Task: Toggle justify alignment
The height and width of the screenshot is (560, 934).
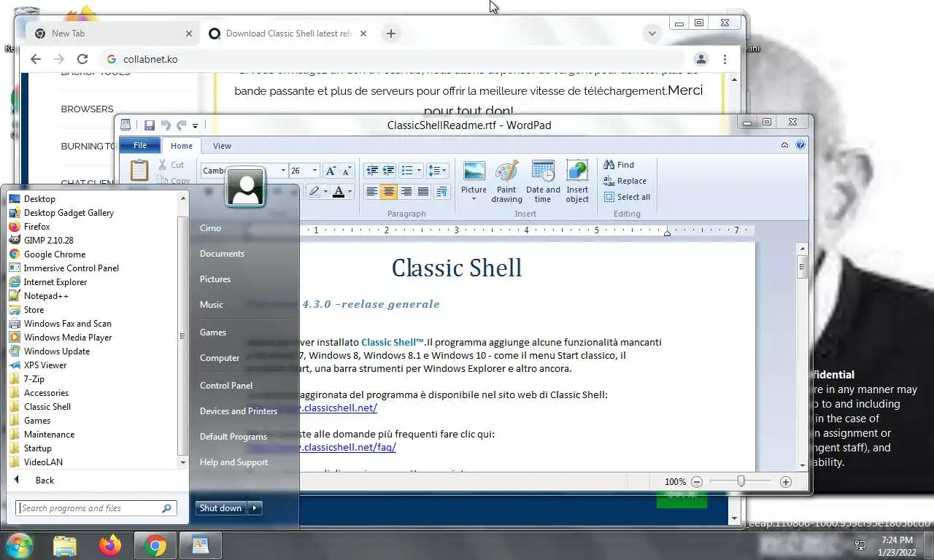Action: pos(422,192)
